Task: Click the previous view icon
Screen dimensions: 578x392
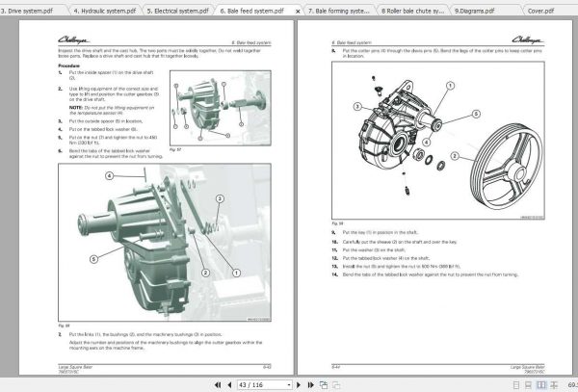Action: [324, 385]
